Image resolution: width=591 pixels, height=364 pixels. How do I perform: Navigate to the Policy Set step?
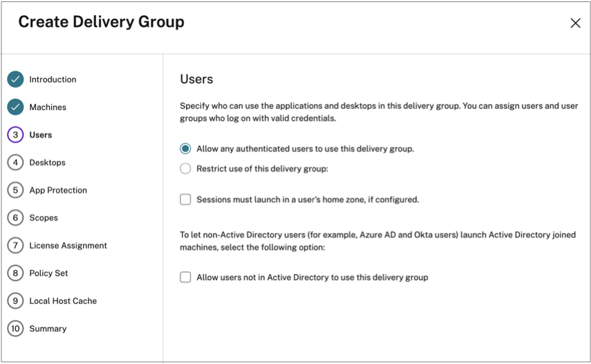click(x=48, y=273)
